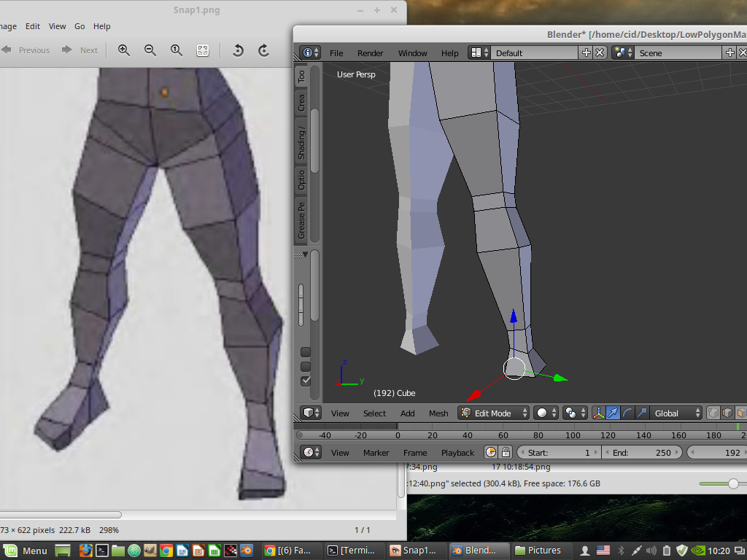Add a new screen layout
This screenshot has height=560, width=747.
coord(587,52)
